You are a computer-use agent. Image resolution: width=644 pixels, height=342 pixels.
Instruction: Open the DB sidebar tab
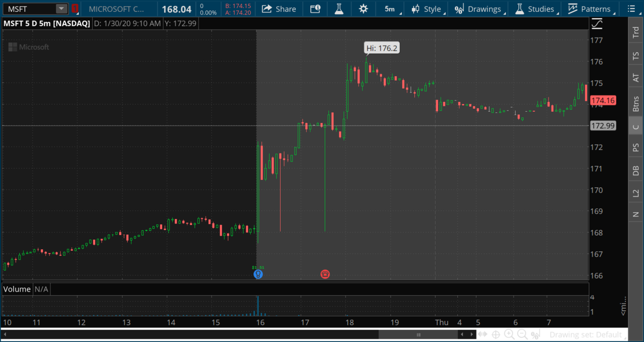635,171
